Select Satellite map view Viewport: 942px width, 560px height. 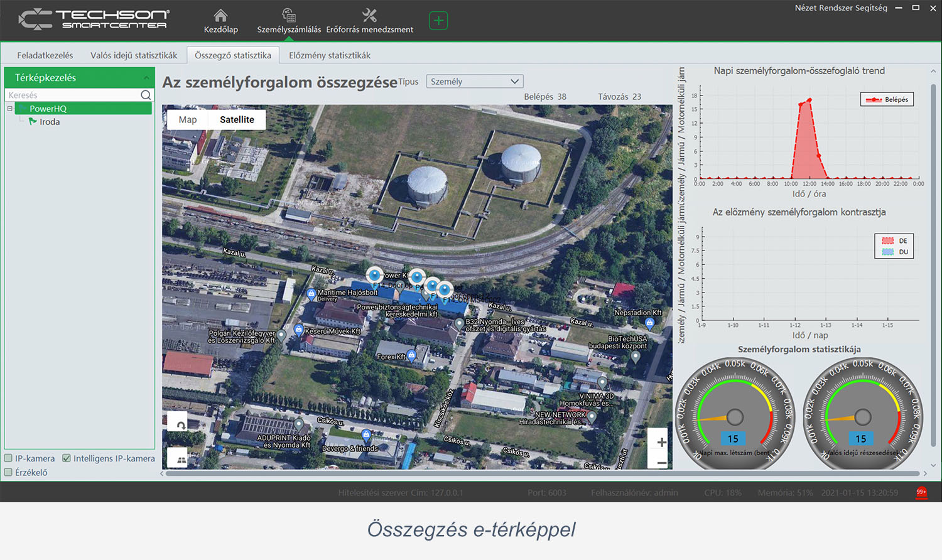237,119
